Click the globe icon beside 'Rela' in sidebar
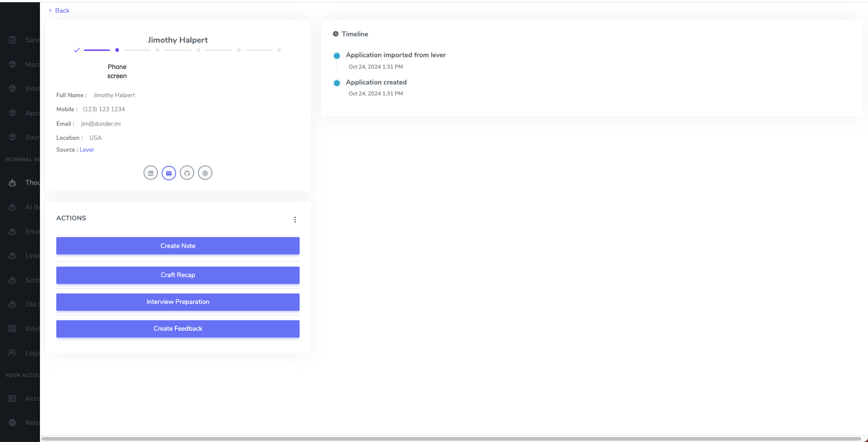The image size is (868, 442). point(13,423)
